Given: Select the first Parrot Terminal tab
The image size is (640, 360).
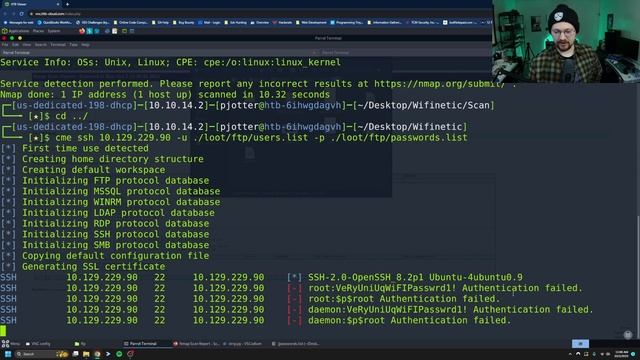Looking at the screenshot, I should point(159,53).
